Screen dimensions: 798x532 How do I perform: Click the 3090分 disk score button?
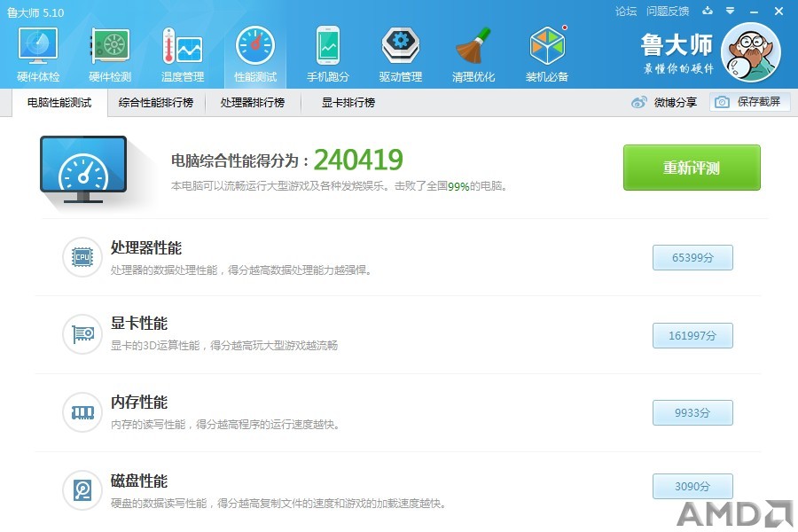(692, 487)
